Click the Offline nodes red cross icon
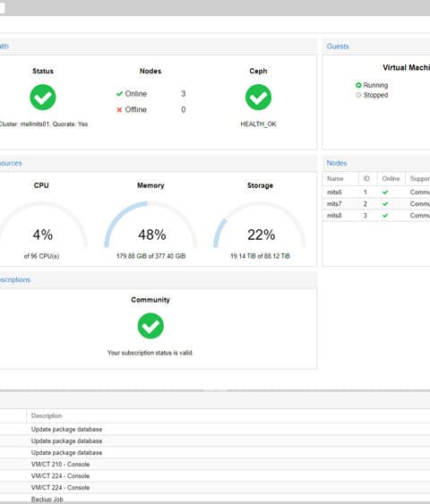 click(119, 110)
